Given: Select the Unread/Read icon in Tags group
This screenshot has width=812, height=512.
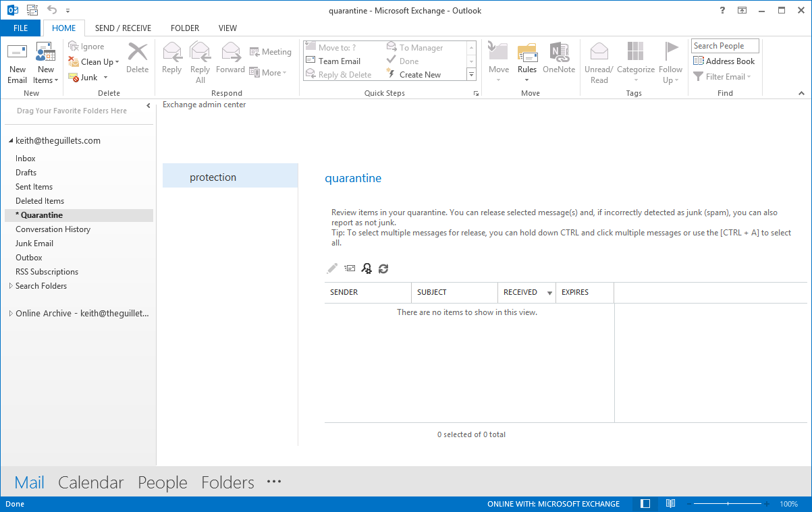Looking at the screenshot, I should pos(599,61).
